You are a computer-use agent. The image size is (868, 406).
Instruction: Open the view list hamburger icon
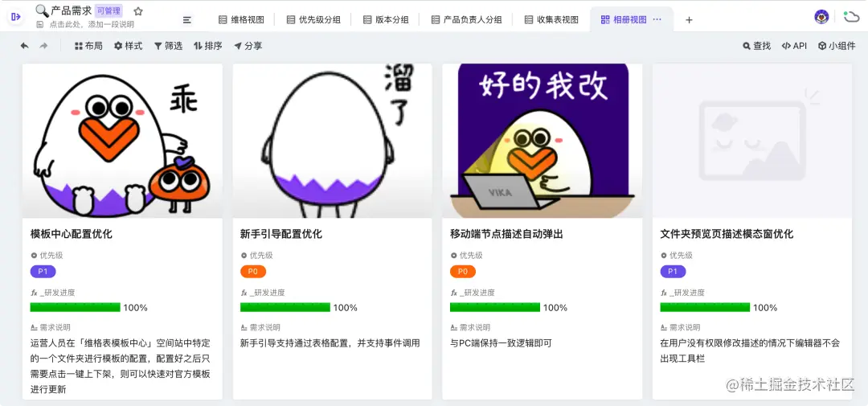coord(187,20)
